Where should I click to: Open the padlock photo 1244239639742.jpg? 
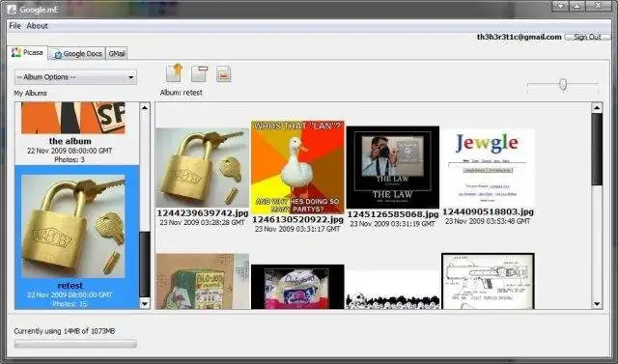(202, 167)
